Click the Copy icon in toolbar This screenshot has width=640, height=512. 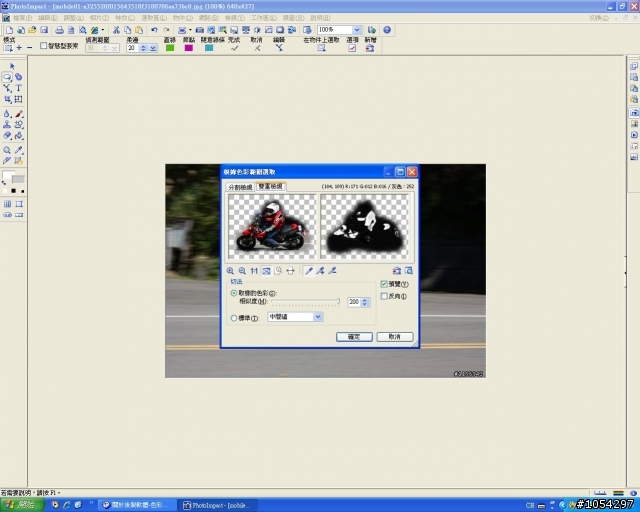pyautogui.click(x=127, y=30)
